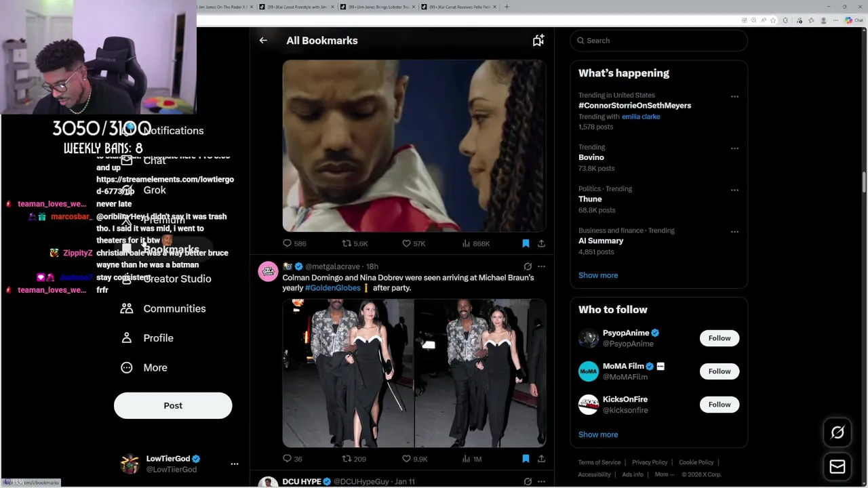The width and height of the screenshot is (868, 488).
Task: Open more options for Thune trend
Action: point(734,190)
